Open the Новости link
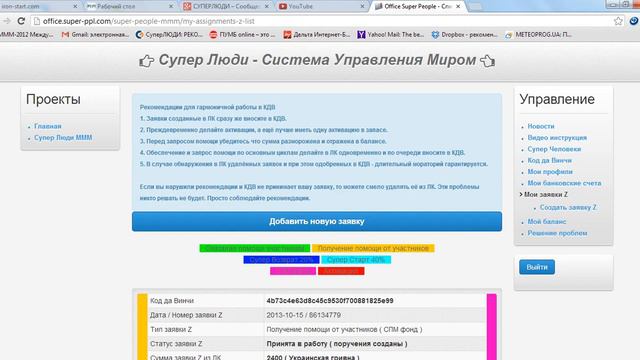Screen dimensions: 640x360 pyautogui.click(x=541, y=126)
